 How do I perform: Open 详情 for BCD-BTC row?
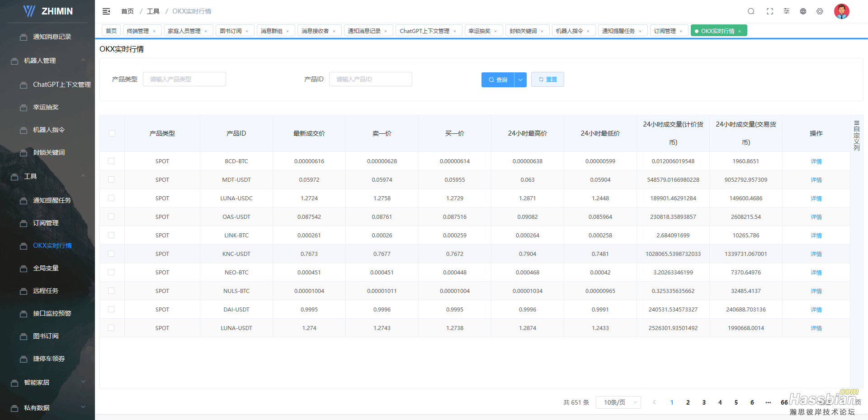(816, 161)
